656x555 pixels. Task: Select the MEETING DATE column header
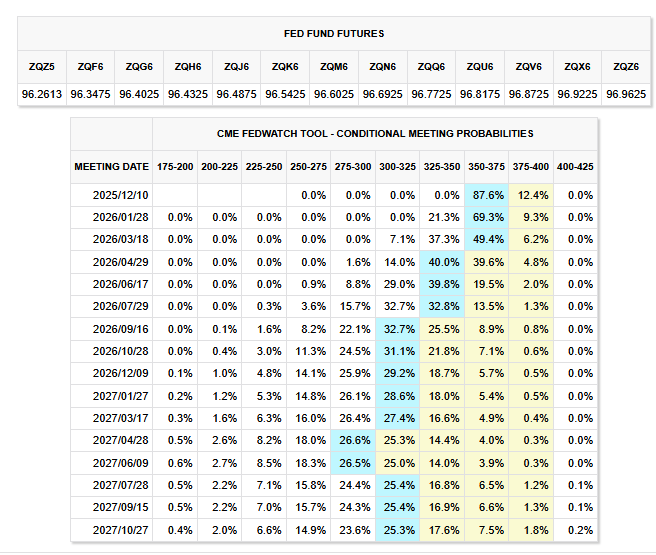(x=111, y=166)
